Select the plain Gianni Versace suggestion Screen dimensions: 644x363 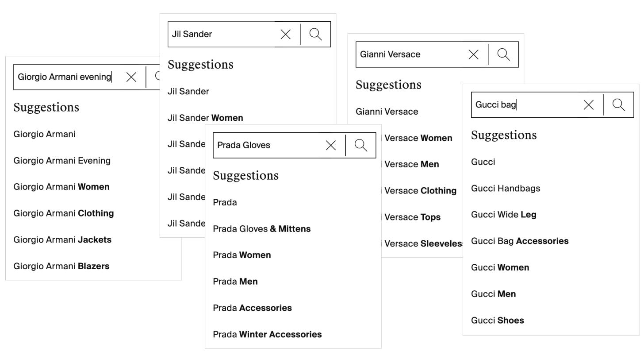pyautogui.click(x=387, y=112)
